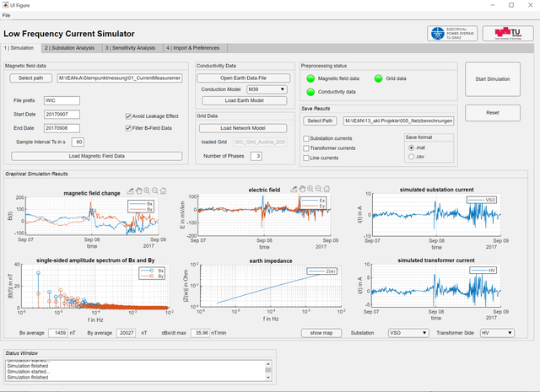Viewport: 540px width, 392px height.
Task: Open Transformer Side HV dropdown
Action: 497,333
